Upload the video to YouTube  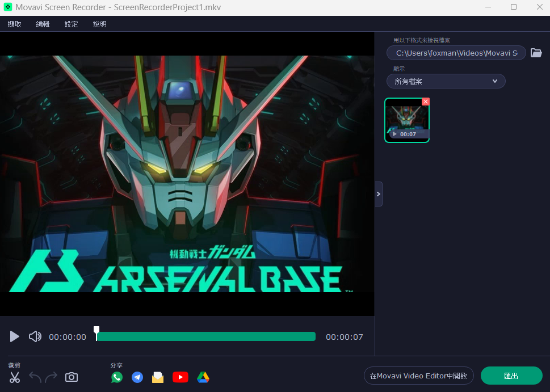point(180,377)
